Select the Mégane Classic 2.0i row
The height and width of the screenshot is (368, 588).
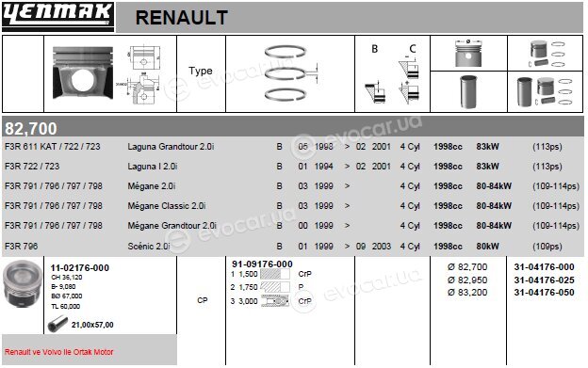[x=293, y=206]
